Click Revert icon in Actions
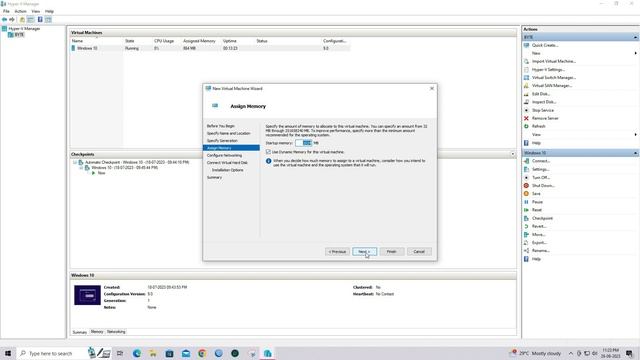 tap(527, 226)
